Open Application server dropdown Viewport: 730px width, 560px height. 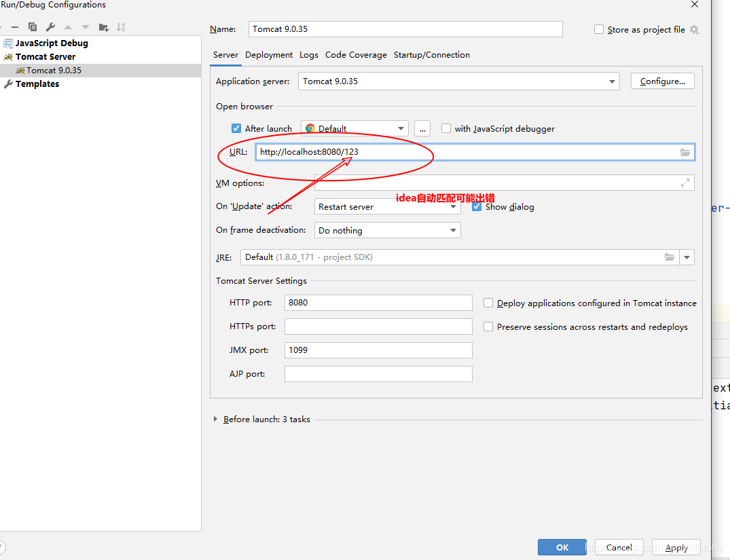click(x=458, y=81)
